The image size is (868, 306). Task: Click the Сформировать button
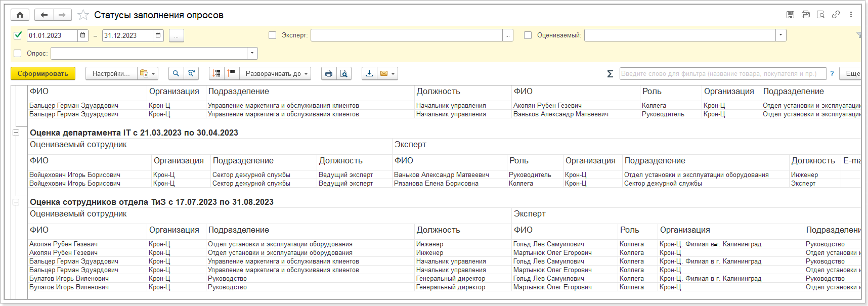(43, 73)
